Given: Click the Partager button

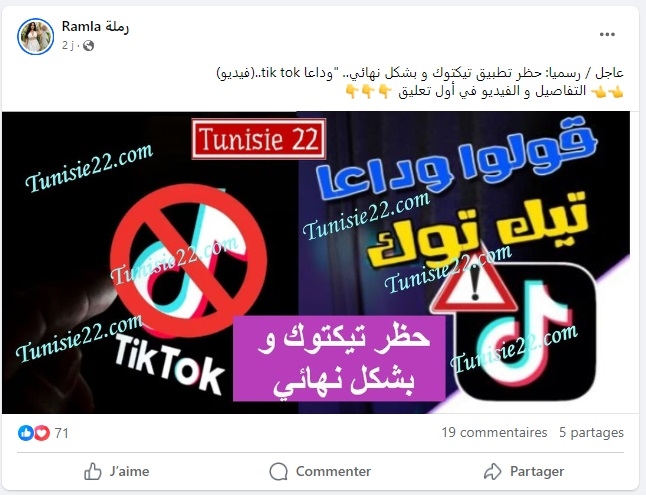Looking at the screenshot, I should pos(524,471).
